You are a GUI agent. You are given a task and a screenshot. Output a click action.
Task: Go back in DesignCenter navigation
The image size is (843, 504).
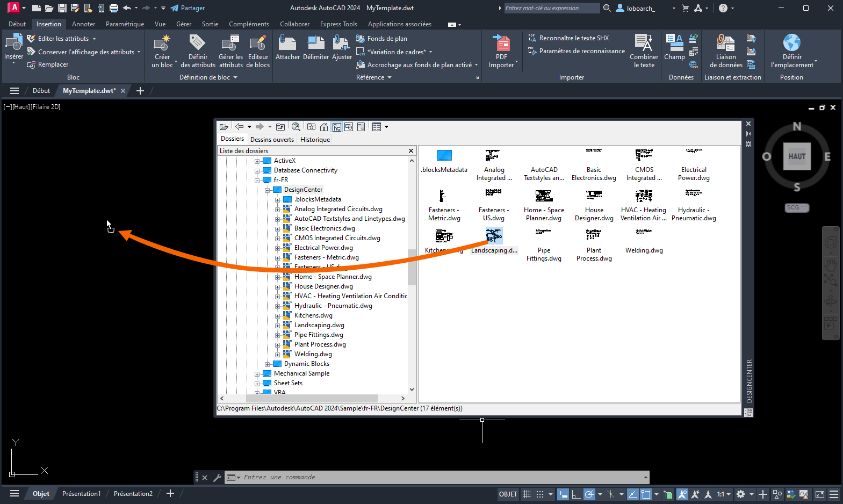(x=240, y=127)
